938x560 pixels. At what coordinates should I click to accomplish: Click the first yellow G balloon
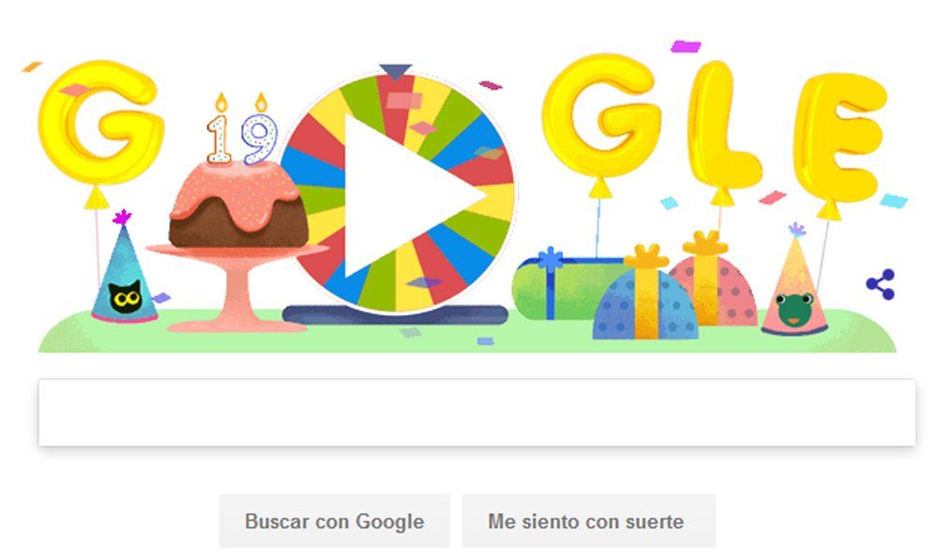pyautogui.click(x=100, y=121)
